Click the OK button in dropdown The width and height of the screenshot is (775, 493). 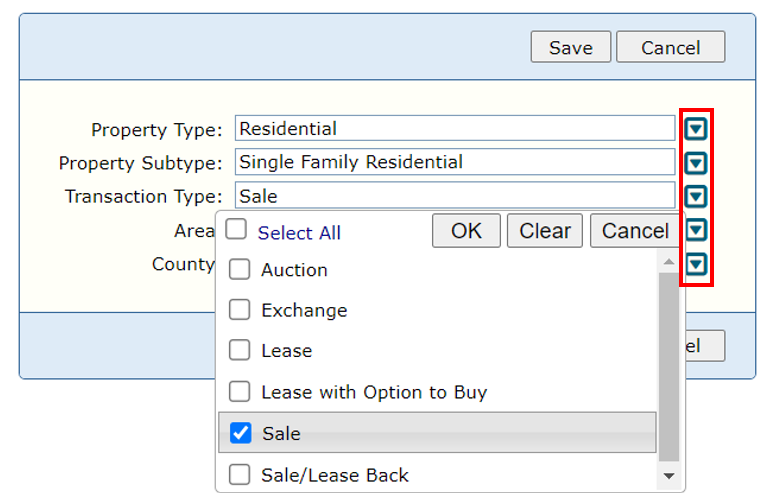466,231
